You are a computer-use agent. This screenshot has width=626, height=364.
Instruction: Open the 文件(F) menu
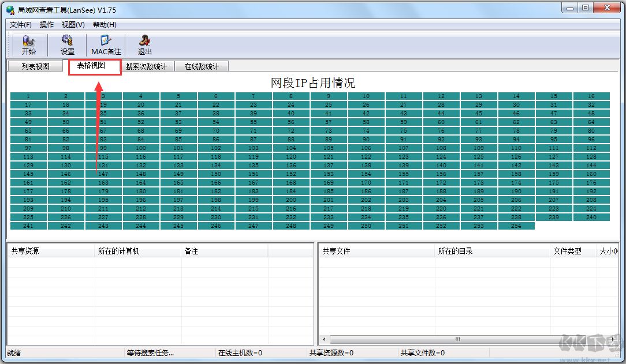(21, 25)
